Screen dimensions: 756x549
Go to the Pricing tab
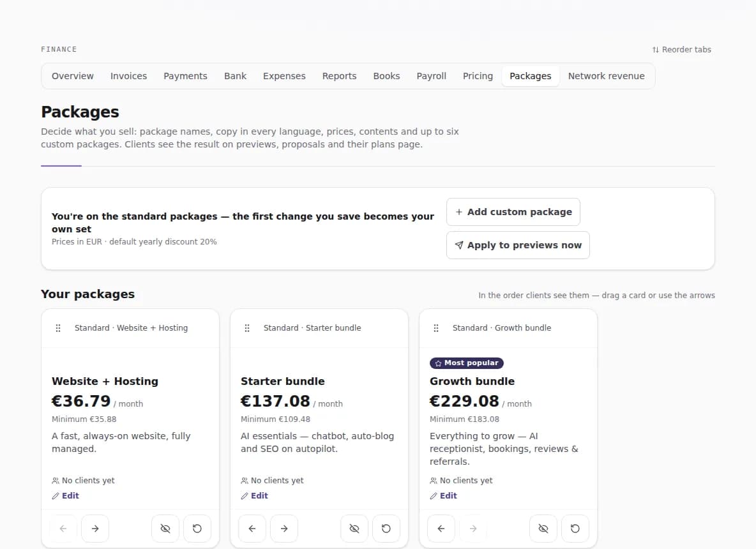[478, 76]
